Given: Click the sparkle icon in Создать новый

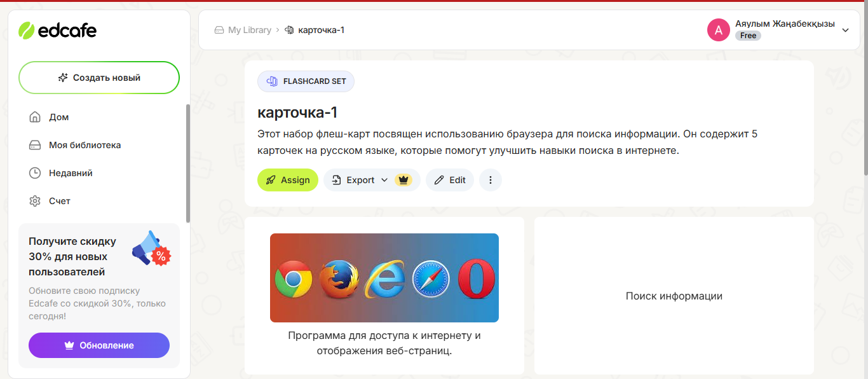Looking at the screenshot, I should click(63, 78).
